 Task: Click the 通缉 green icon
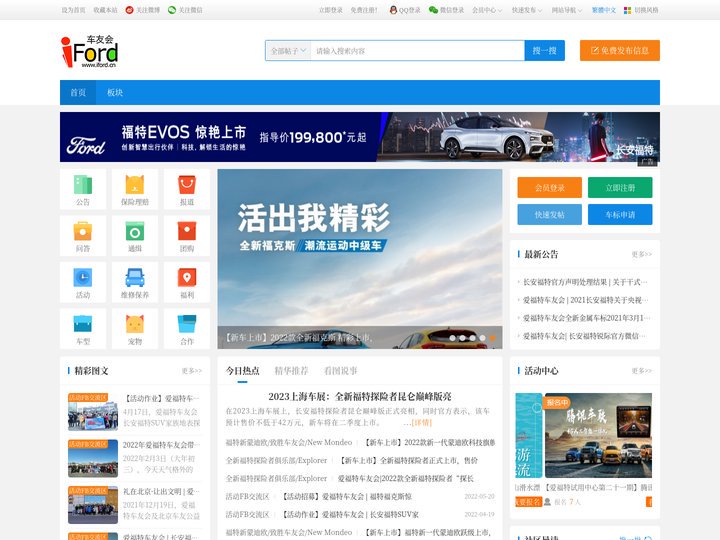pyautogui.click(x=135, y=231)
